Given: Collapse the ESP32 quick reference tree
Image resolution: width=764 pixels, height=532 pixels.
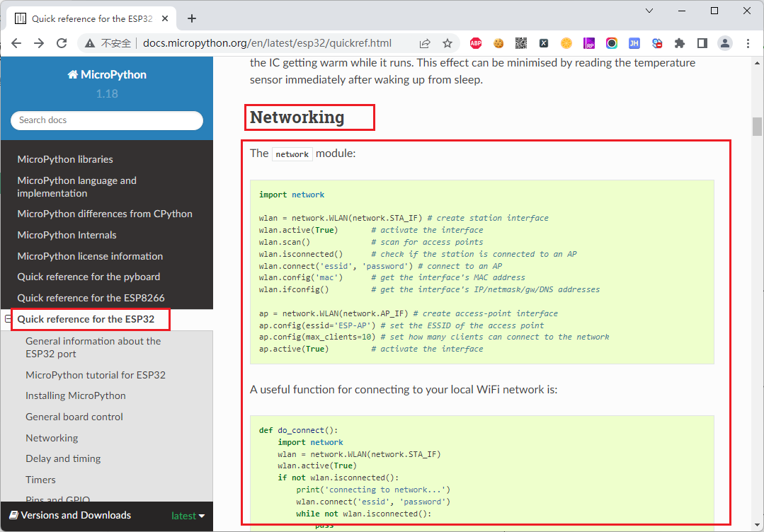Looking at the screenshot, I should [8, 319].
